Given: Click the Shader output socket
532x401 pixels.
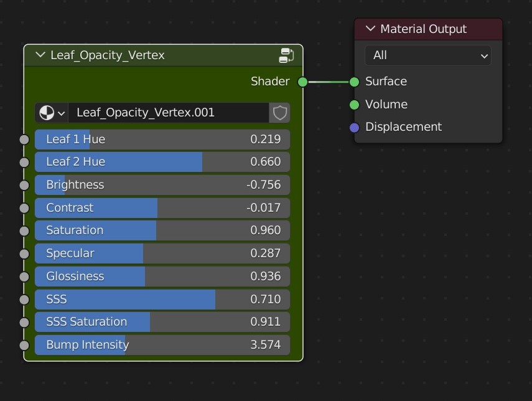Looking at the screenshot, I should [x=302, y=82].
